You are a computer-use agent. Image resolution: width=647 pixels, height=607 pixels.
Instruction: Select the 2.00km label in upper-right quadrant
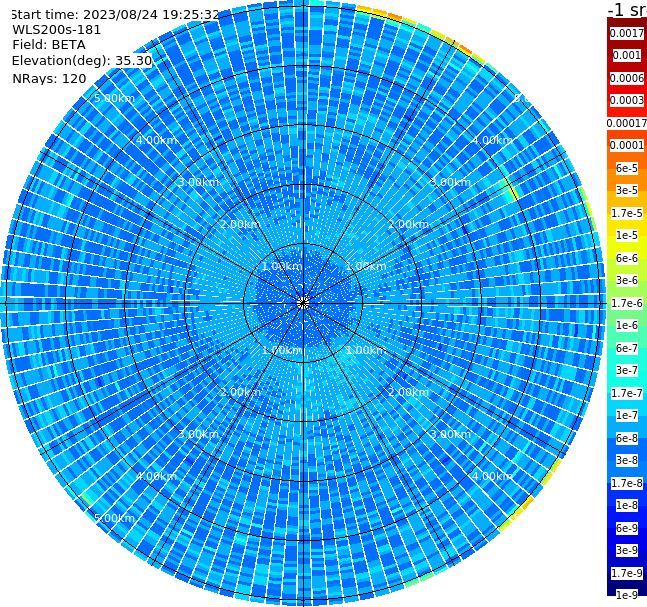pos(408,224)
